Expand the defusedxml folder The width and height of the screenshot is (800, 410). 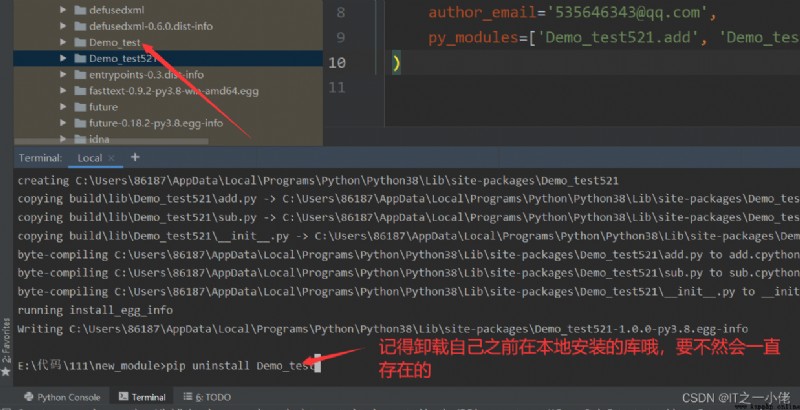pyautogui.click(x=63, y=10)
